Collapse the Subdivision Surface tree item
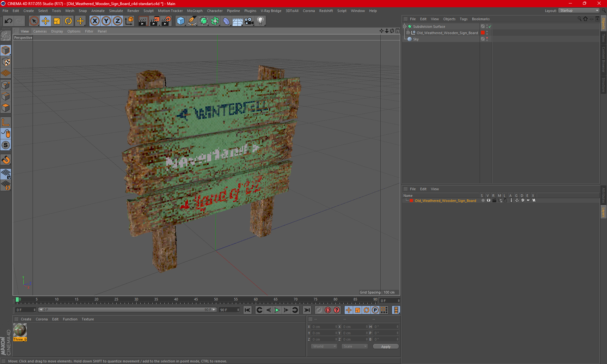607x364 pixels. click(405, 27)
